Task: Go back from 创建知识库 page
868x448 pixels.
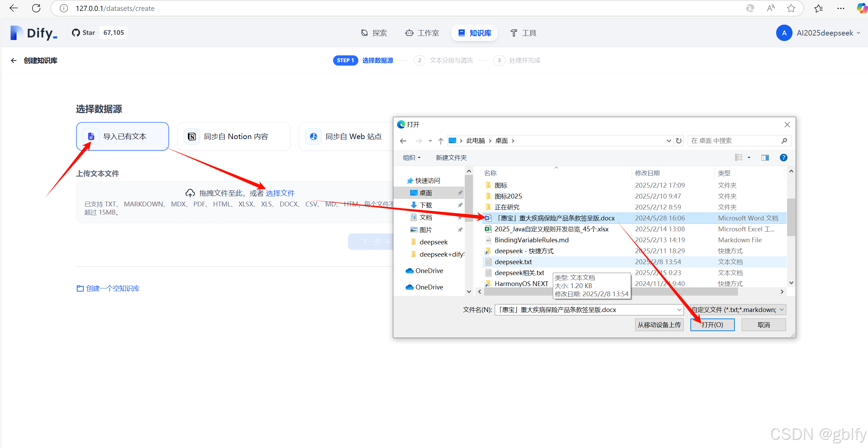Action: (14, 60)
